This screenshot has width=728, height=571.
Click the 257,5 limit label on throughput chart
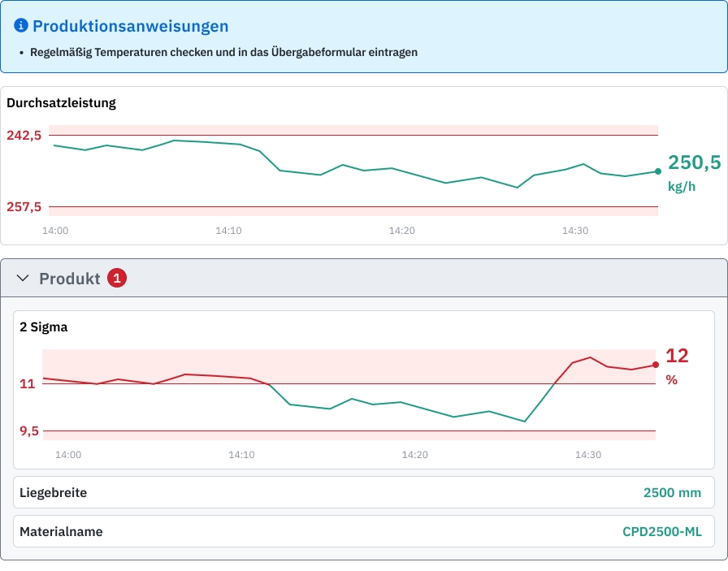click(24, 207)
